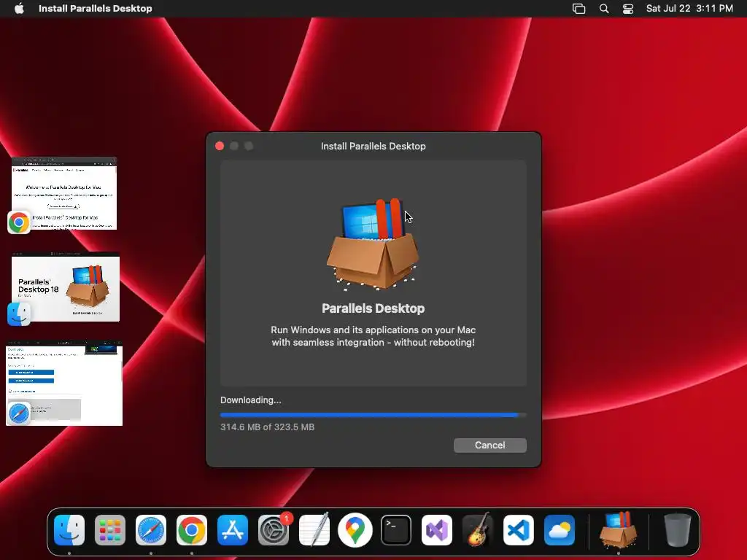Open Terminal from the Dock

click(x=396, y=530)
